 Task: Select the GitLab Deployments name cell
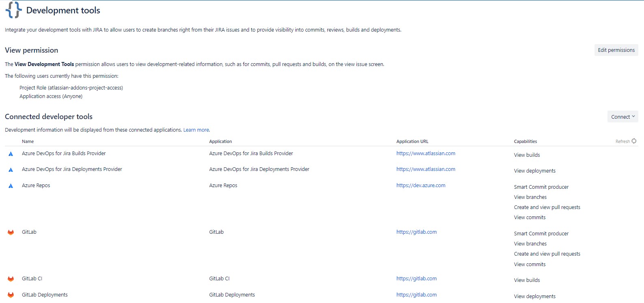[x=45, y=295]
